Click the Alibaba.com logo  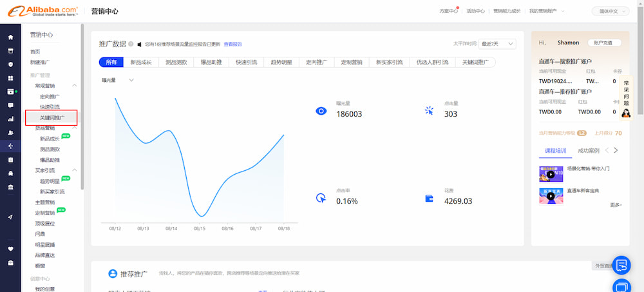pos(43,11)
